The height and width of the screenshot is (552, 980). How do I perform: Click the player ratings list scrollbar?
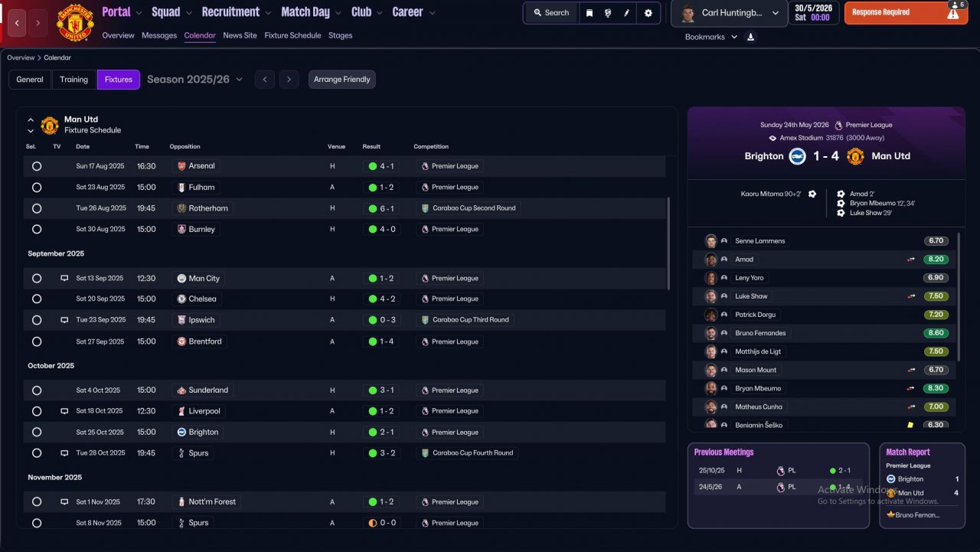[x=959, y=297]
